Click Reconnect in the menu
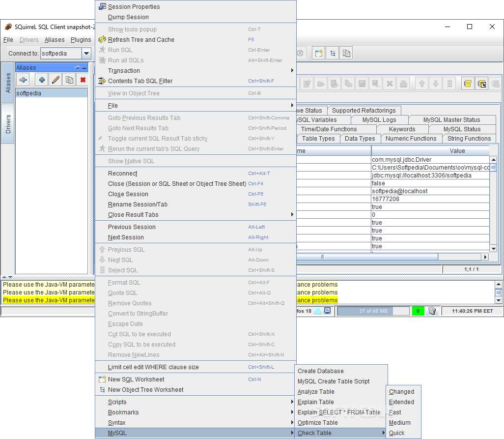Screen dimensions: 504x439 coord(196,174)
